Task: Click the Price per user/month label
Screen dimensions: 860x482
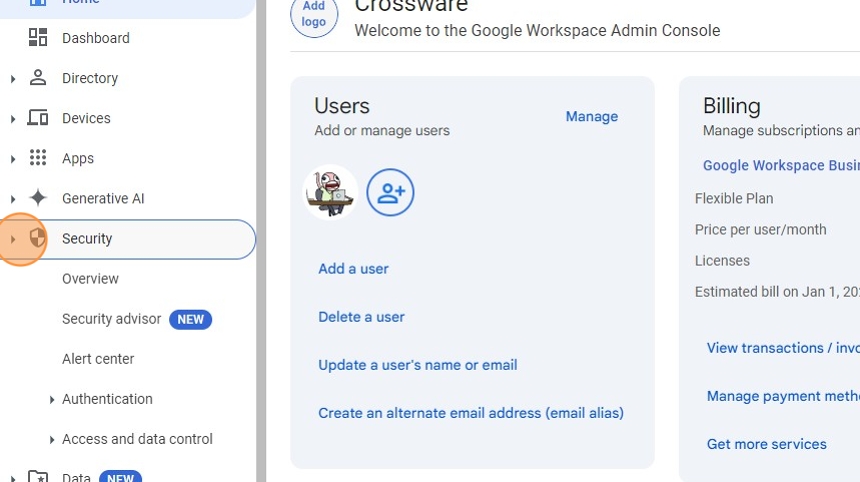Action: tap(760, 229)
